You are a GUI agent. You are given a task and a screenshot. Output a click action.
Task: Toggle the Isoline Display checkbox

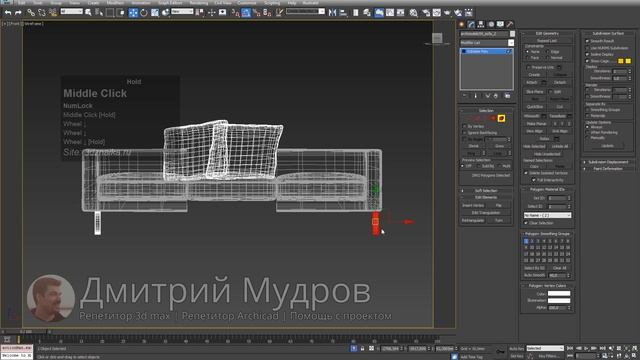[x=587, y=54]
